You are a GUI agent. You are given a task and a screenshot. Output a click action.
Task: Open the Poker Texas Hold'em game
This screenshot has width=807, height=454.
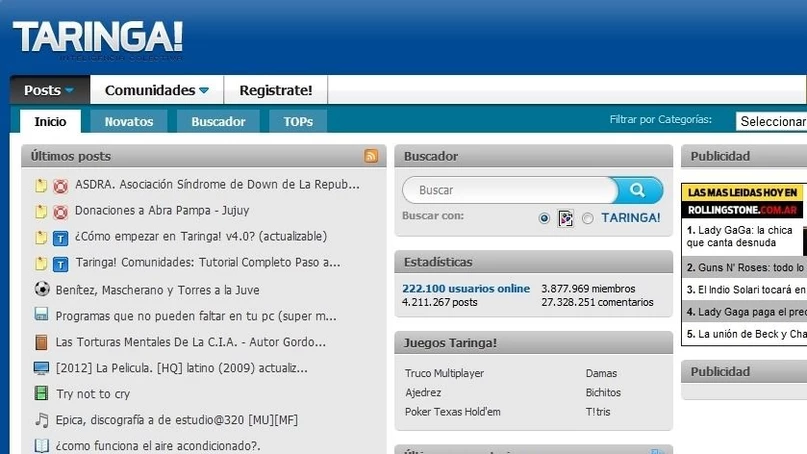(x=452, y=412)
